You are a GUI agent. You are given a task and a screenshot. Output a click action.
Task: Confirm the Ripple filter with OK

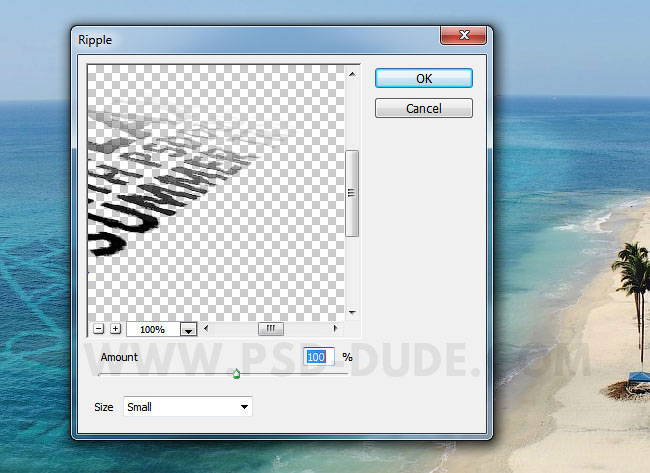tap(424, 78)
